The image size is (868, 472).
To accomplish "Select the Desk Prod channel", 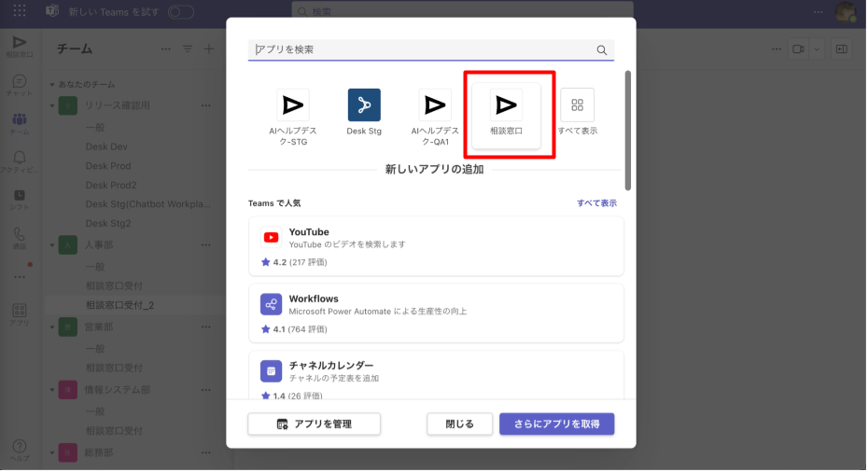I will tap(108, 166).
